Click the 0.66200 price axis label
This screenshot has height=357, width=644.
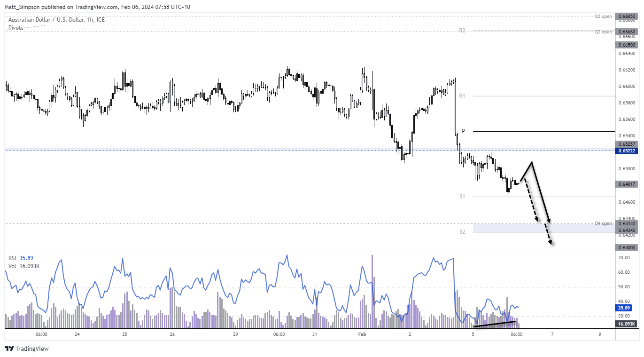(x=627, y=70)
